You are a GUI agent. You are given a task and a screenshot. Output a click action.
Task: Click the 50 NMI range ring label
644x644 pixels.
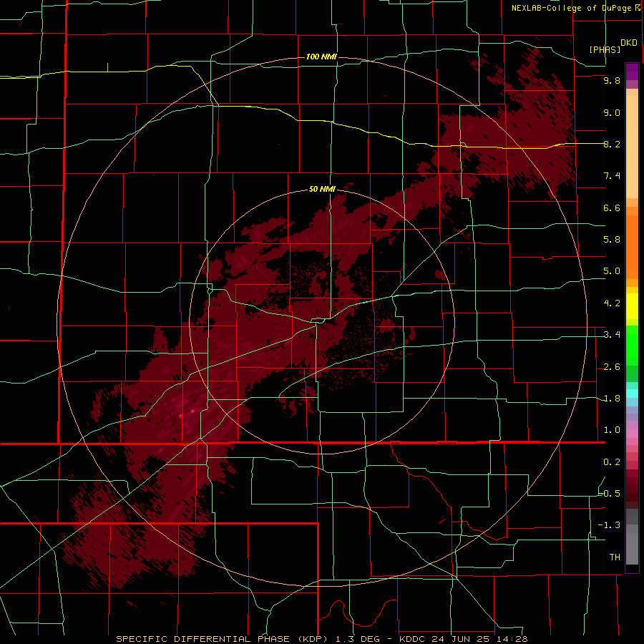pyautogui.click(x=322, y=189)
